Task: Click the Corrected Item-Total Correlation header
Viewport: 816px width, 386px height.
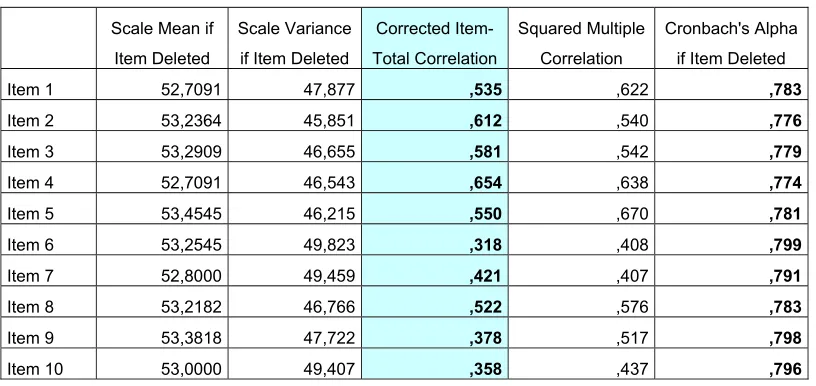Action: (x=435, y=43)
